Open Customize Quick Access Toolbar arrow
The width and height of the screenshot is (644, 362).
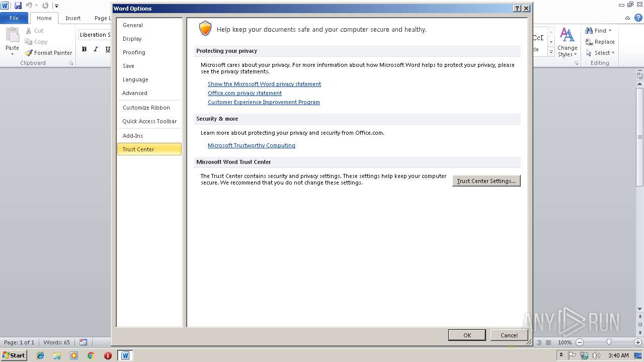click(x=56, y=6)
